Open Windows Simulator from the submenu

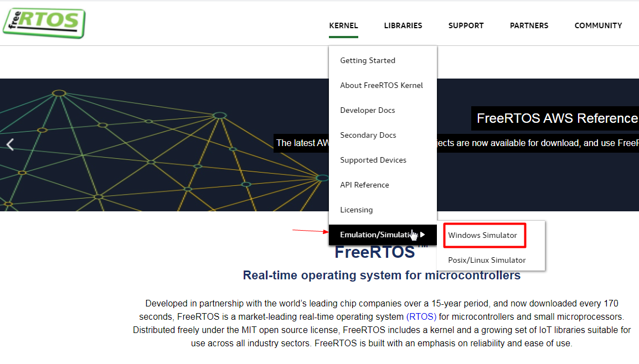point(484,235)
